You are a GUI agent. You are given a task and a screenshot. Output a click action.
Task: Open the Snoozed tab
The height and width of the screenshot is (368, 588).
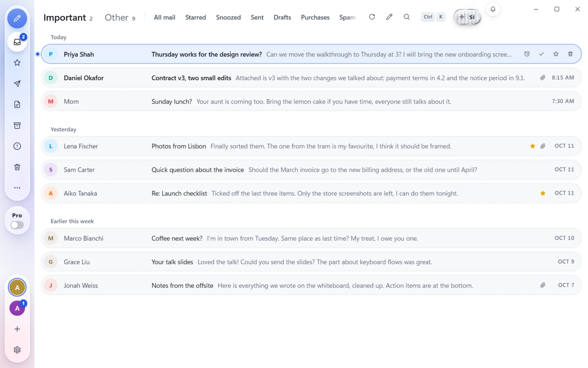click(x=228, y=17)
